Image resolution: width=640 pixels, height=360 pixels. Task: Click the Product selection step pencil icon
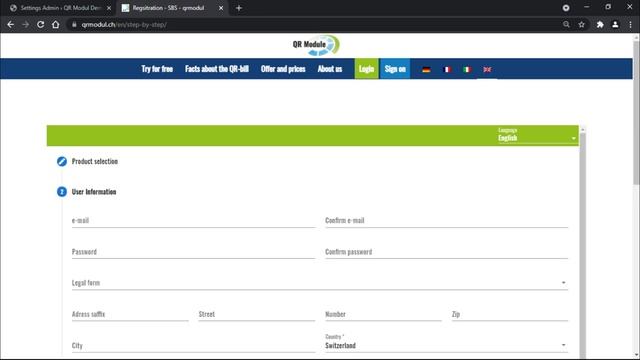pyautogui.click(x=62, y=162)
